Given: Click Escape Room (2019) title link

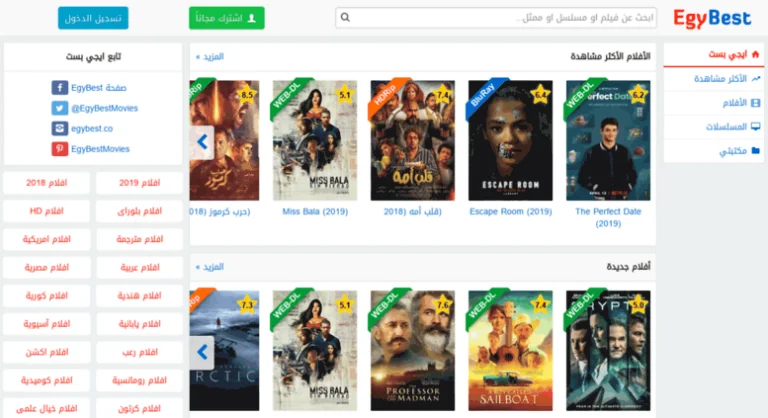Looking at the screenshot, I should click(x=510, y=212).
